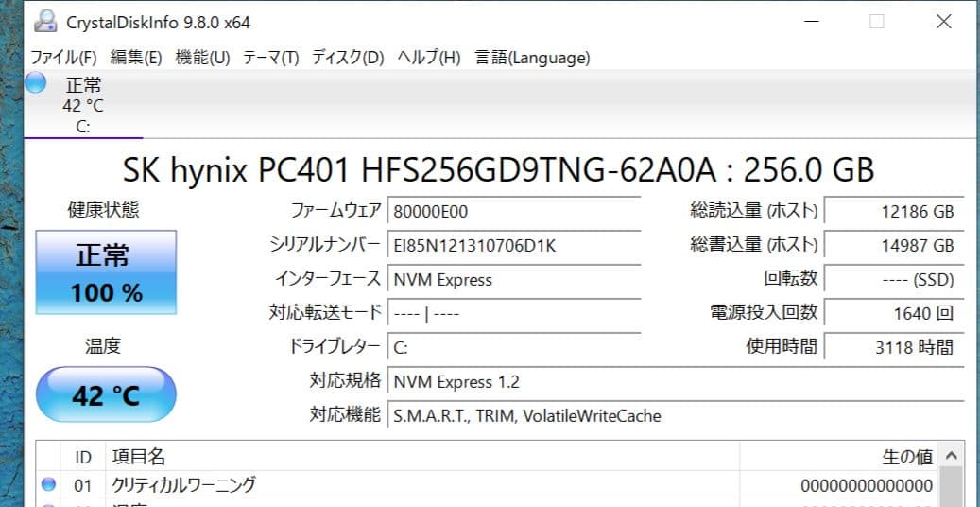Open the 機能(U) menu
This screenshot has width=980, height=507.
202,58
